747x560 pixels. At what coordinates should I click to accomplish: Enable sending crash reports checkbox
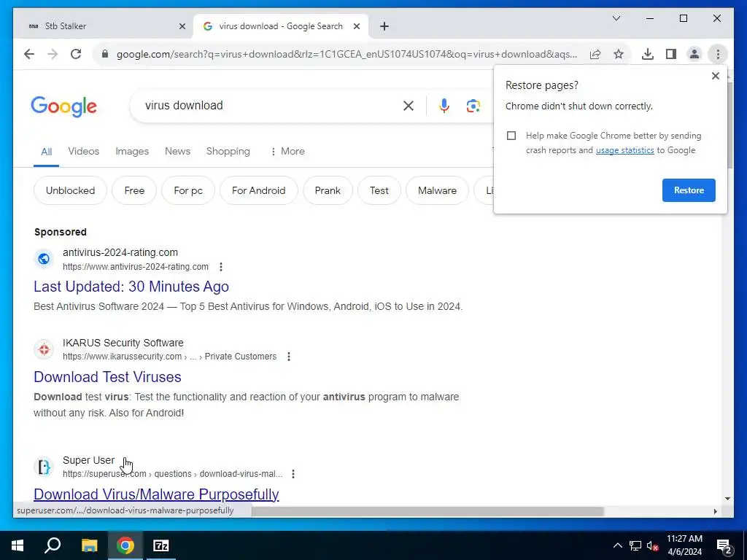pyautogui.click(x=511, y=136)
